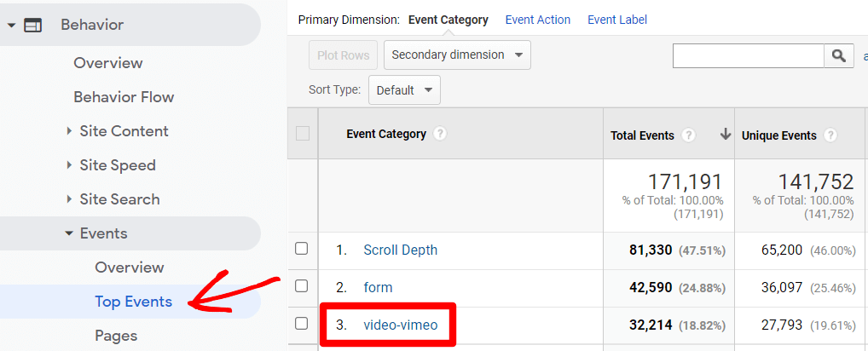Screen dimensions: 868x351
Task: Open the video-vimeo event category
Action: click(400, 325)
